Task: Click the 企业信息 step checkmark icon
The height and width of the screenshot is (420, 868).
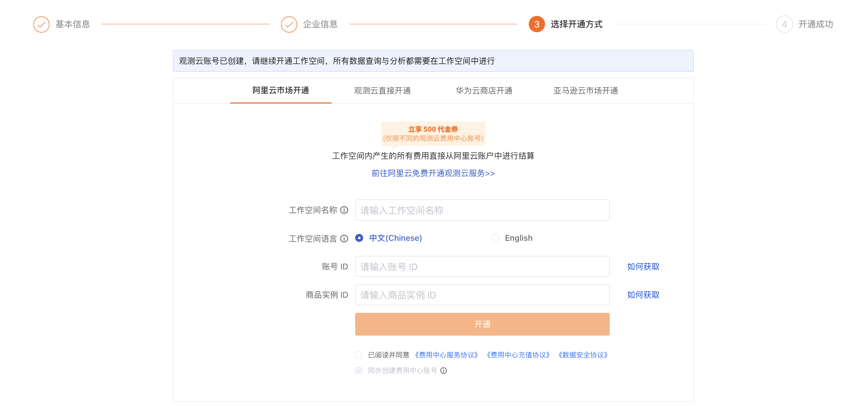Action: 289,24
